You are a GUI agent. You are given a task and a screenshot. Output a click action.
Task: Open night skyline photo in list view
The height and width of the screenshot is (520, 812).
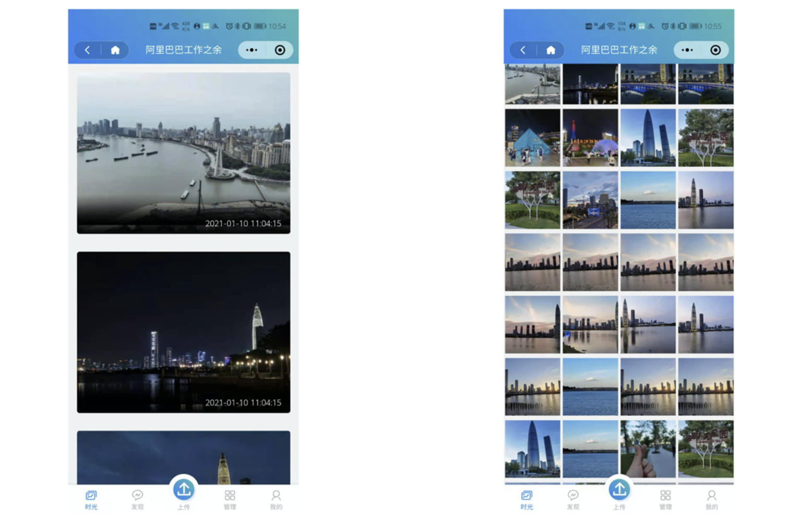(184, 333)
